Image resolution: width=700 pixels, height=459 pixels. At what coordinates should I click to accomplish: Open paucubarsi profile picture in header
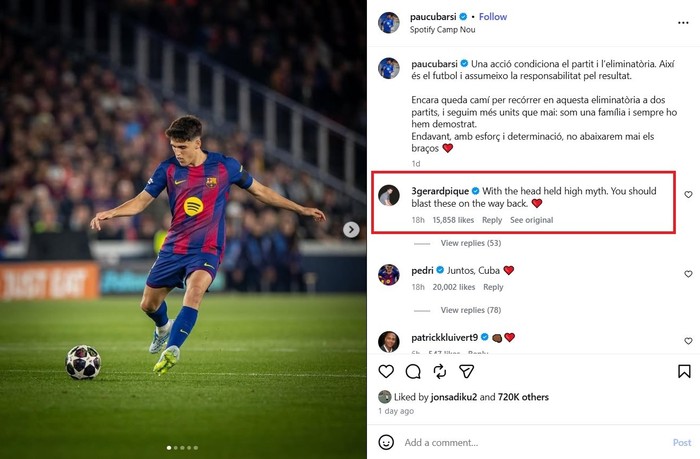click(389, 22)
